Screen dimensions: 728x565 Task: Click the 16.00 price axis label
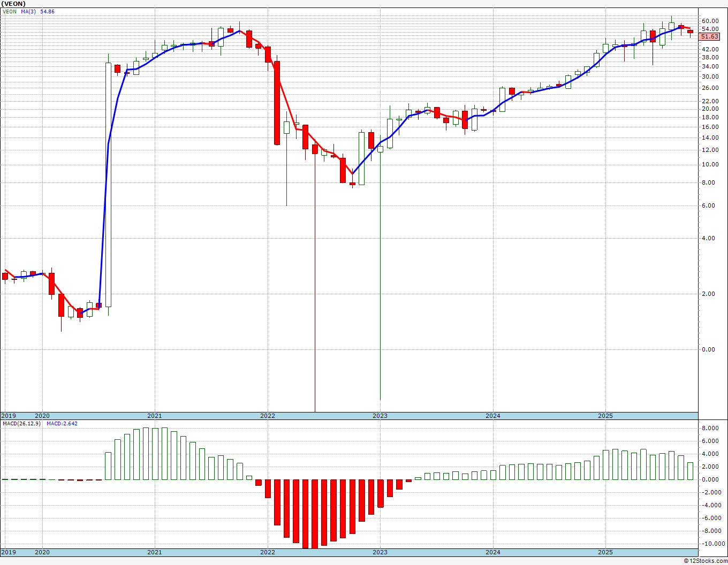pos(710,127)
